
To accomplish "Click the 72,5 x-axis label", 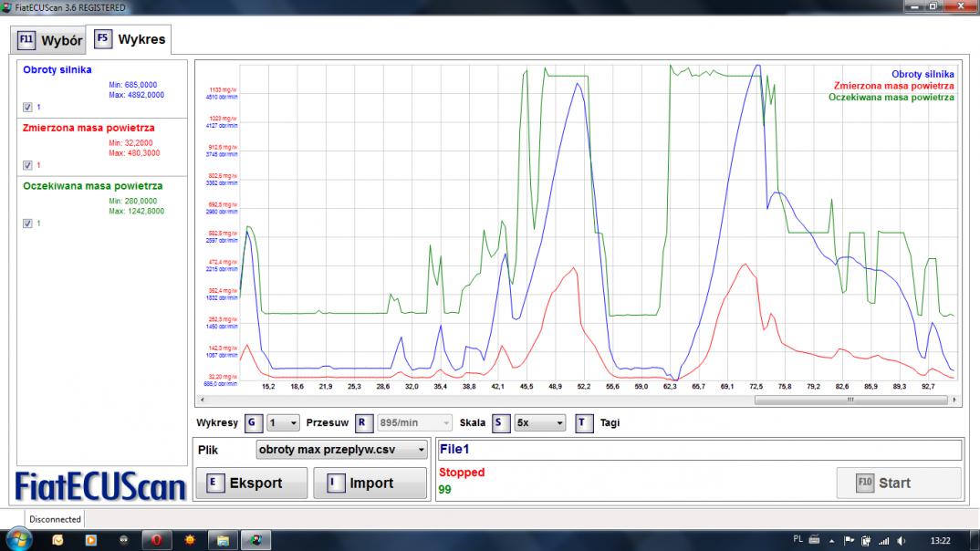I will point(756,387).
